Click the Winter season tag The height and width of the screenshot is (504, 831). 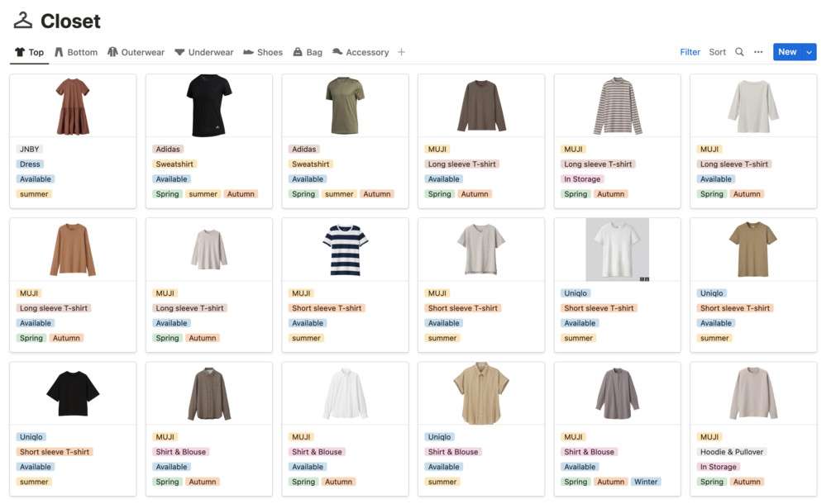(646, 482)
